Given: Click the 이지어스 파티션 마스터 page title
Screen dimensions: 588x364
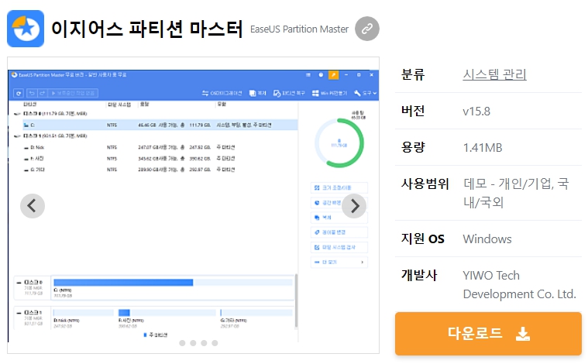Looking at the screenshot, I should click(146, 29).
